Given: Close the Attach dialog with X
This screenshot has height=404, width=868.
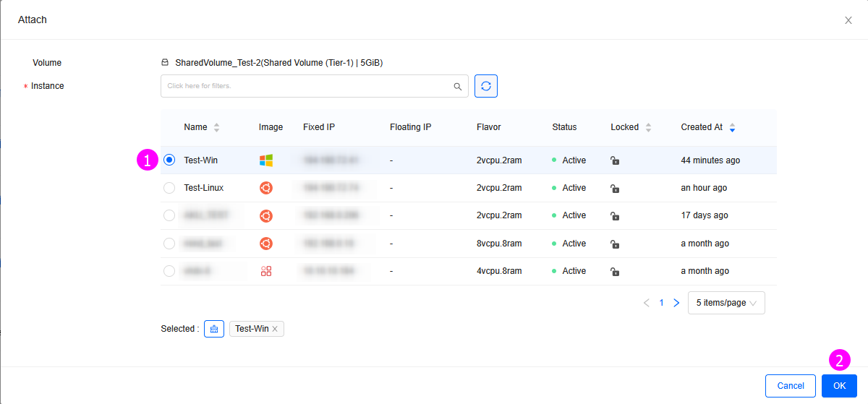Looking at the screenshot, I should coord(848,20).
